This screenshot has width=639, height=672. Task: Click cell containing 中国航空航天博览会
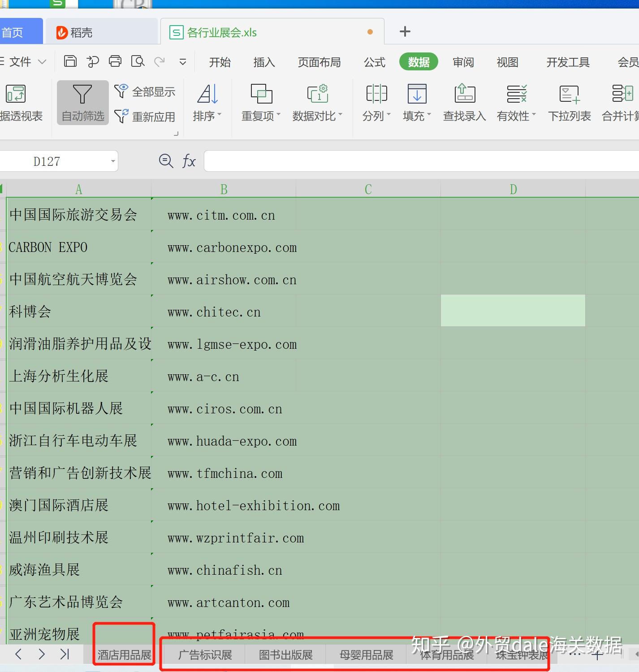[79, 279]
